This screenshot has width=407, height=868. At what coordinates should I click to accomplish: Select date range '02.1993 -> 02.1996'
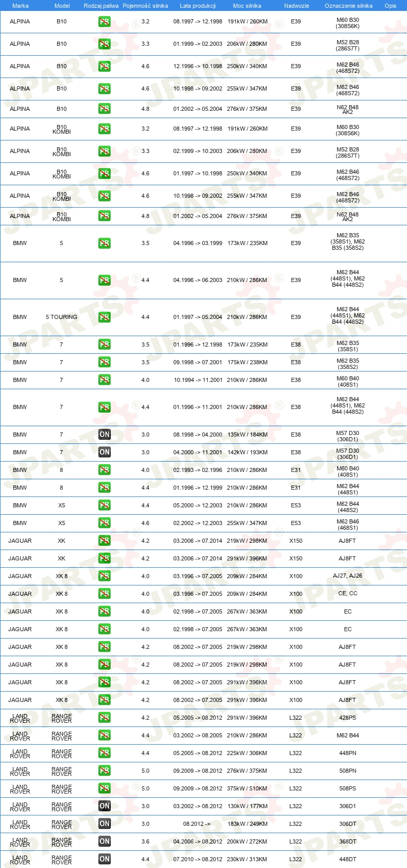pyautogui.click(x=198, y=470)
